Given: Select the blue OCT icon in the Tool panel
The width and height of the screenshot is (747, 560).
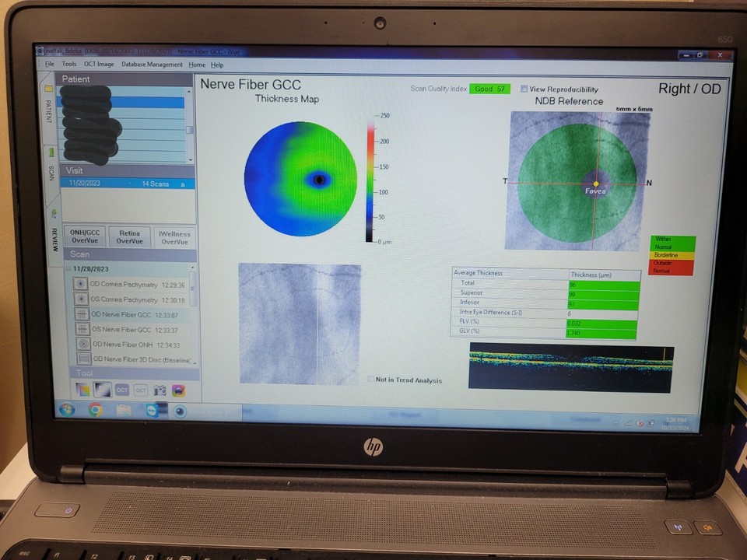Looking at the screenshot, I should (122, 390).
